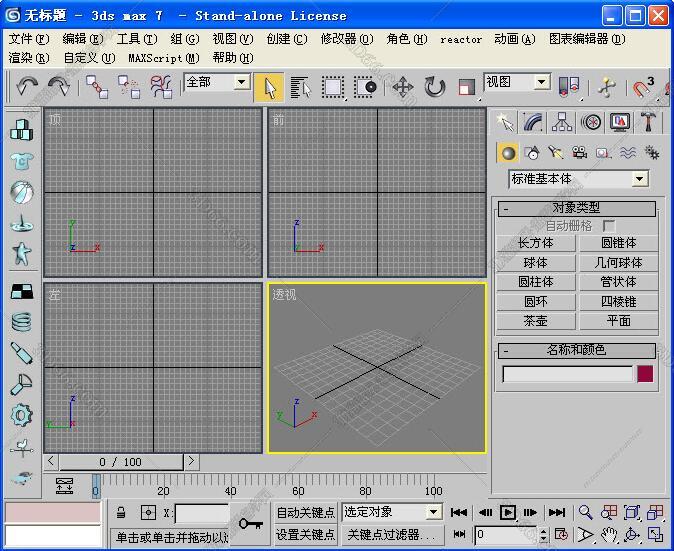Click the 茶壶 teapot button

click(x=536, y=321)
